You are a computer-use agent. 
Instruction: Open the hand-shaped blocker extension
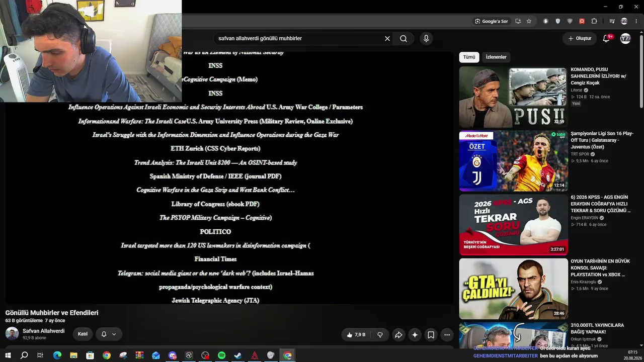546,21
